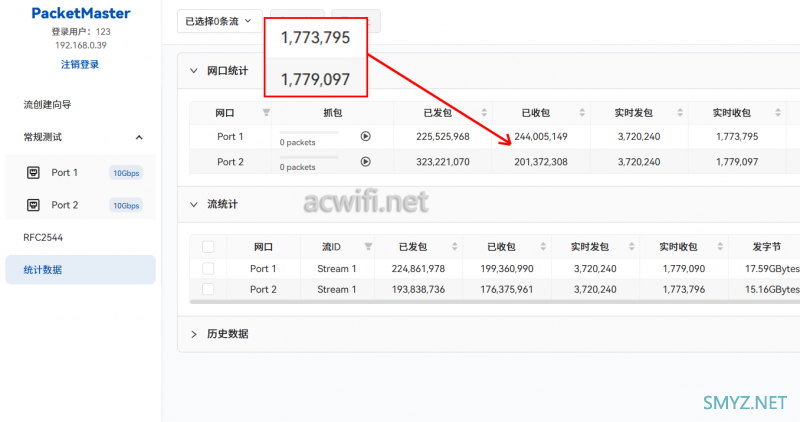Click the 发字节 column header
Image resolution: width=800 pixels, height=422 pixels.
pos(766,247)
